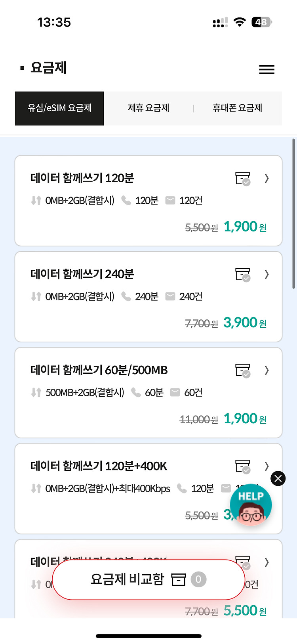Screen dimensions: 297x644
Task: Open the HELP chatbot character icon
Action: pos(251,505)
